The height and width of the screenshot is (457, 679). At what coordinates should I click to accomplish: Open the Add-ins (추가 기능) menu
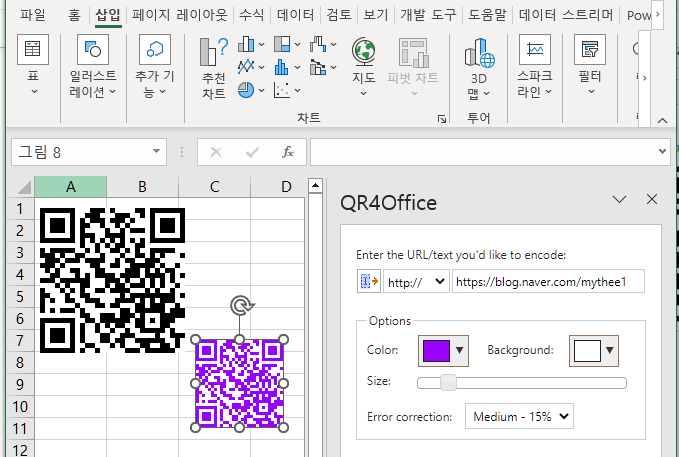pos(155,67)
